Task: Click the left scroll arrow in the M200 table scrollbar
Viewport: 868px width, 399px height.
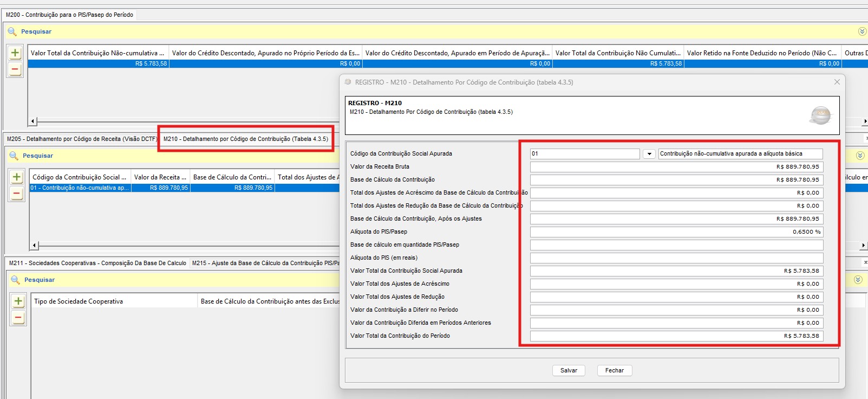Action: pos(33,121)
